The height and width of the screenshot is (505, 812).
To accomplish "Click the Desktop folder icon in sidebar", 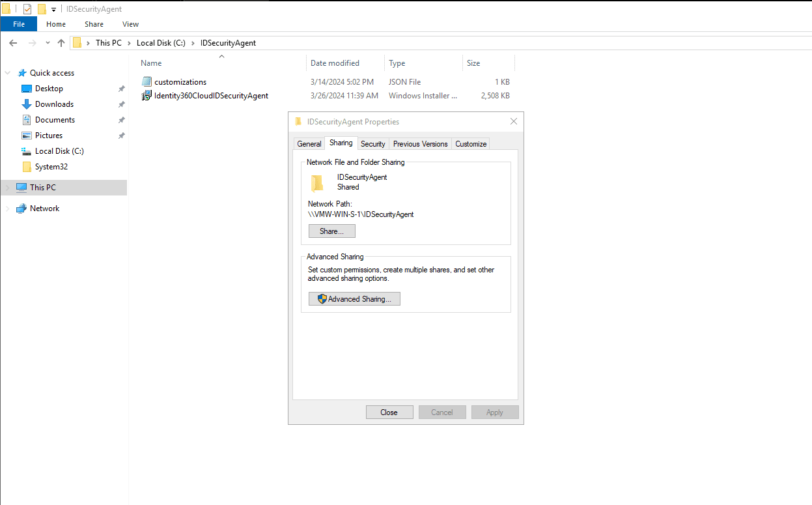I will 27,89.
